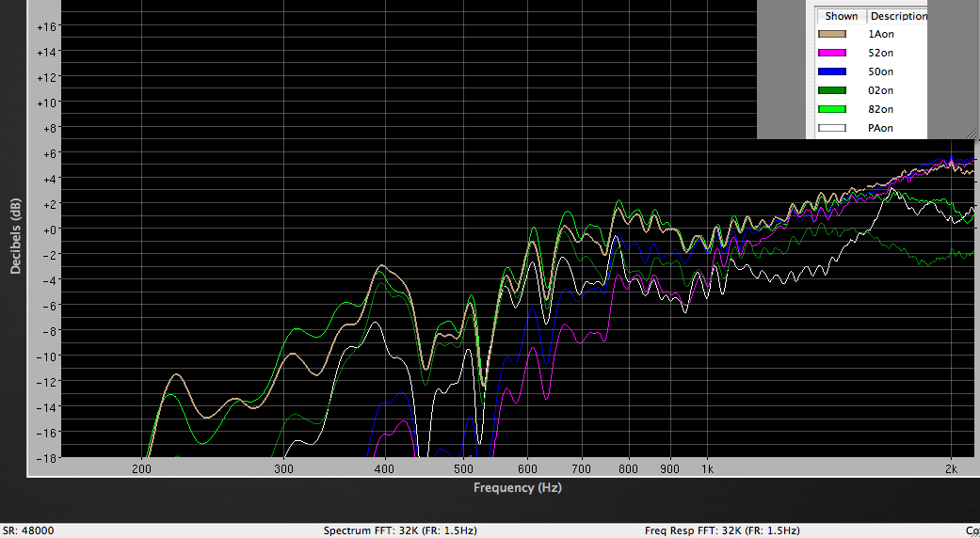Click the 200 frequency axis tick label

142,468
